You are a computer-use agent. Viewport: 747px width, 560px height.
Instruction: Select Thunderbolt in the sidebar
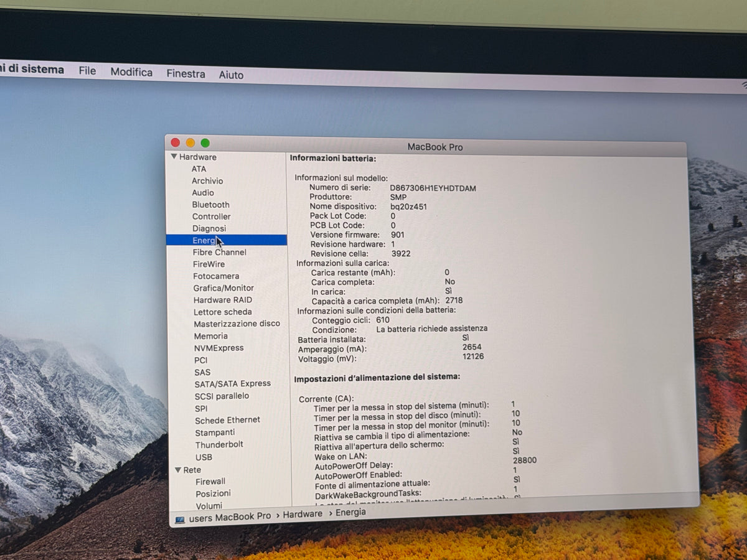click(219, 444)
